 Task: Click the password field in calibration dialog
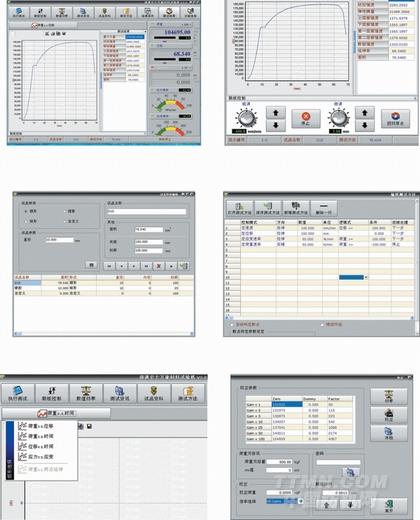coord(338,462)
